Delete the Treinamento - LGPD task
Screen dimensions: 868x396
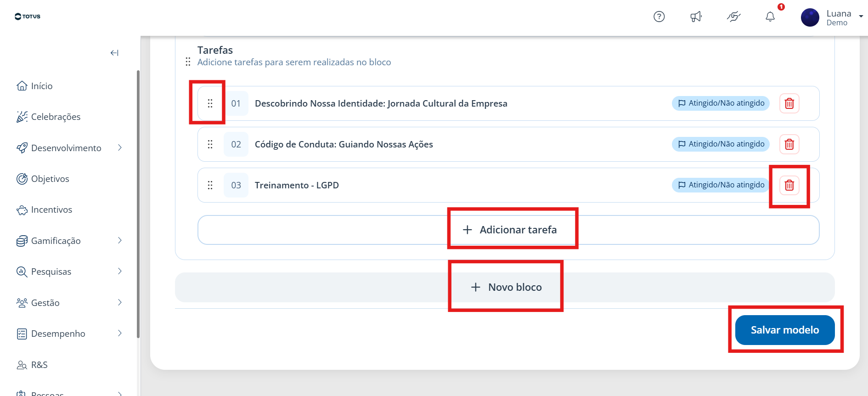[x=789, y=185]
